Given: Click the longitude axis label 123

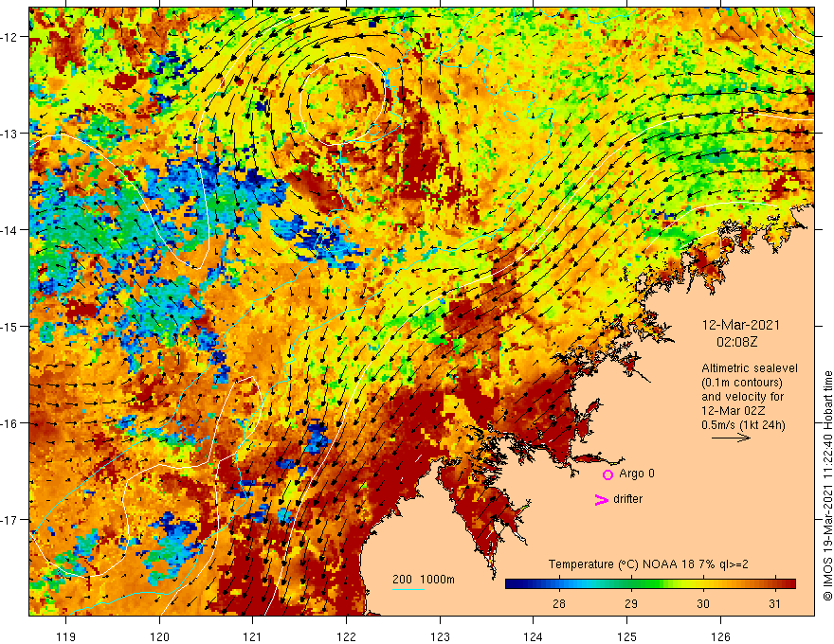Looking at the screenshot, I should point(440,636).
